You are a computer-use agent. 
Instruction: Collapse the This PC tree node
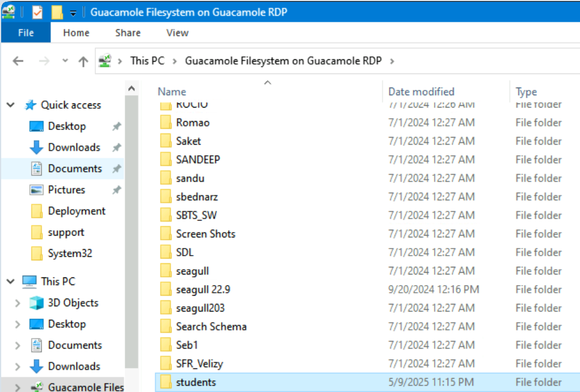tap(11, 282)
